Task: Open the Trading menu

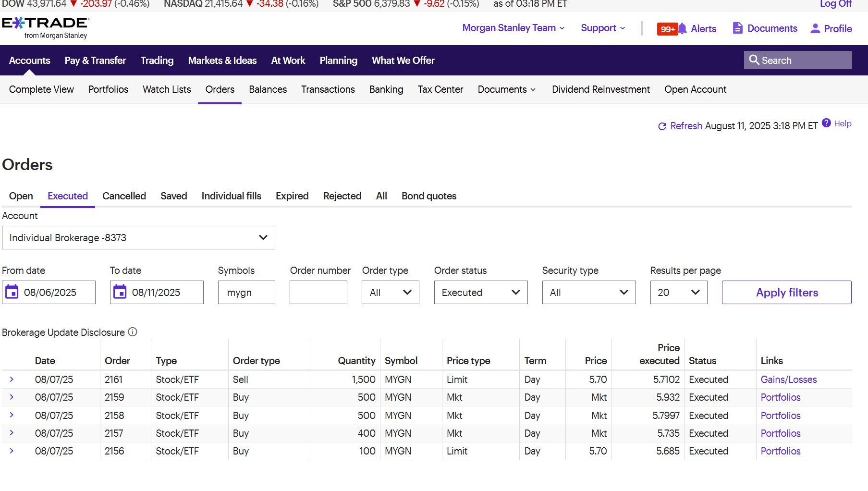Action: tap(157, 61)
